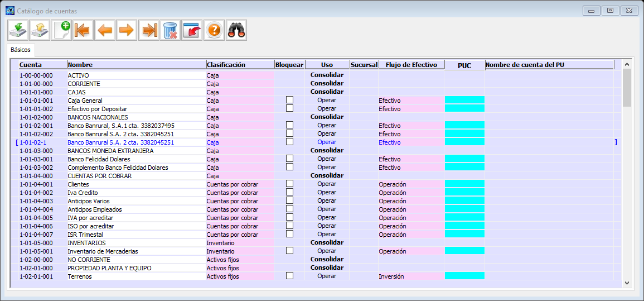This screenshot has height=301, width=644.
Task: Click the Clasificación column header
Action: 226,65
